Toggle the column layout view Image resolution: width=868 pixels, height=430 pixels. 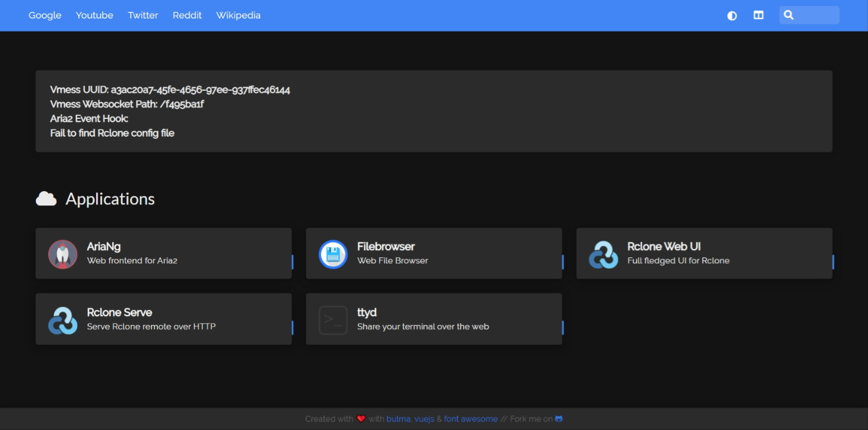pos(758,15)
